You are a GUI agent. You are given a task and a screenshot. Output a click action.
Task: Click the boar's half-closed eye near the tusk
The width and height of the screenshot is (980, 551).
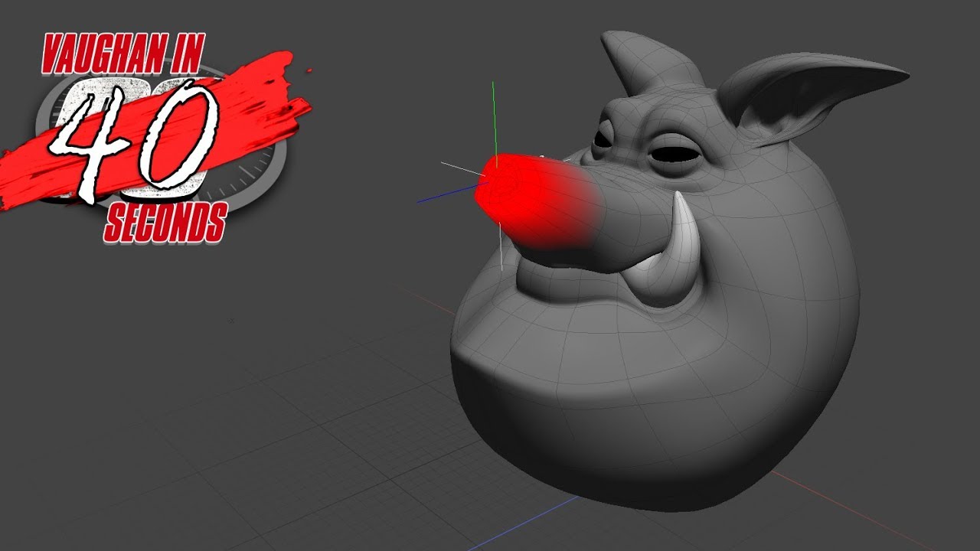[x=675, y=153]
